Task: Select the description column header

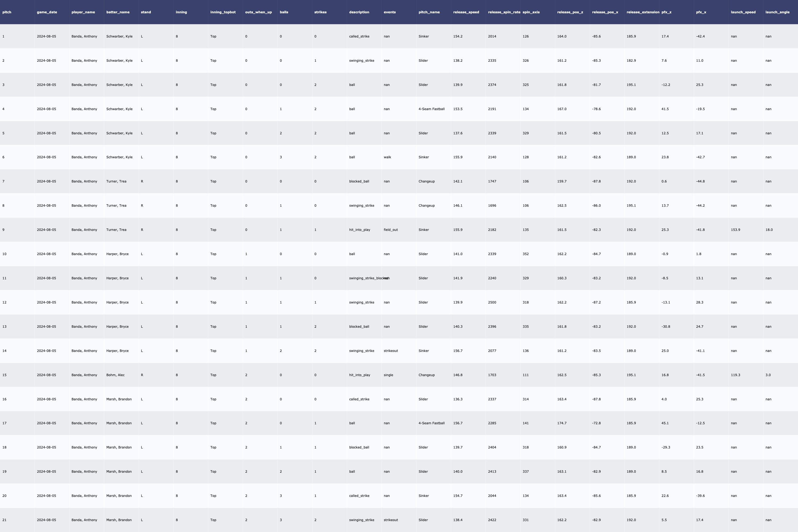Action: click(x=359, y=12)
